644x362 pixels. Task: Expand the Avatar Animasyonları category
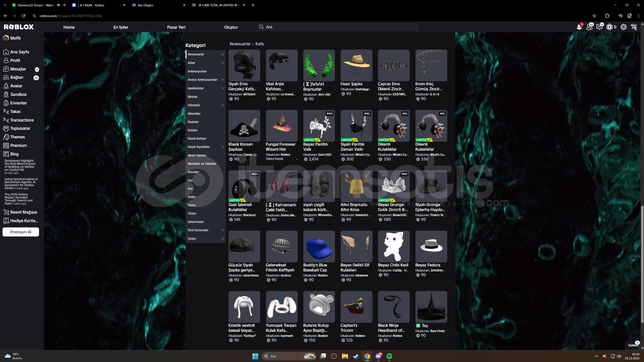pos(222,80)
